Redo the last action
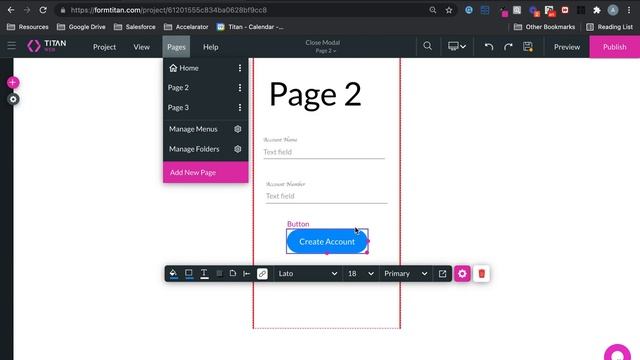This screenshot has width=640, height=360. (x=508, y=47)
